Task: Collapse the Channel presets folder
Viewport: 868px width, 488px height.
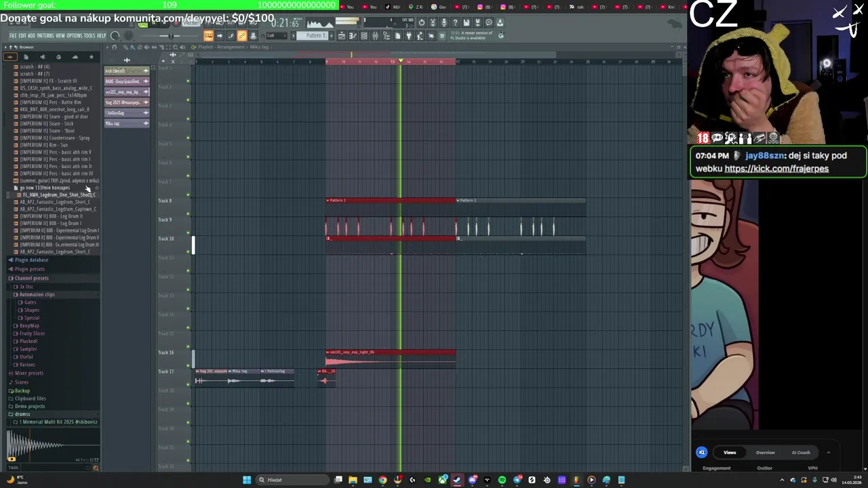Action: pyautogui.click(x=31, y=279)
